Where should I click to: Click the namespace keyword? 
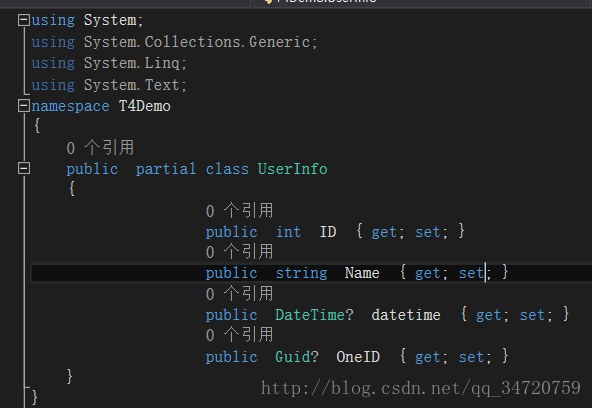click(x=70, y=107)
